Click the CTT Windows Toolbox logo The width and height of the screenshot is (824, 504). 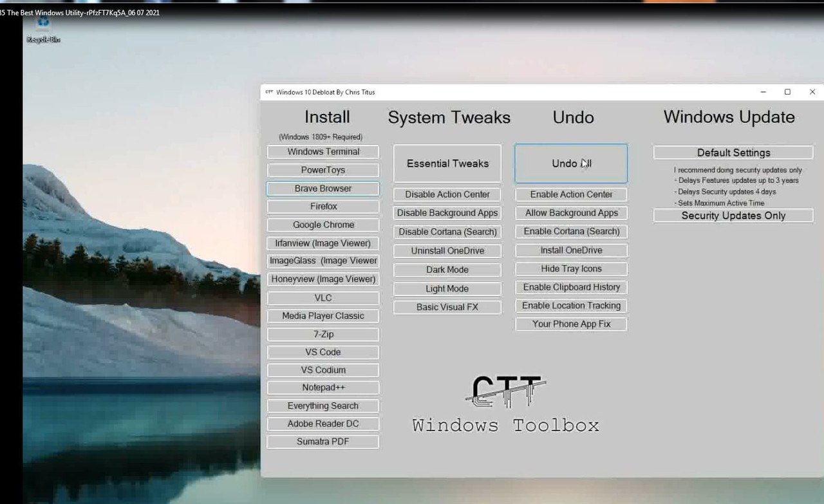(505, 404)
